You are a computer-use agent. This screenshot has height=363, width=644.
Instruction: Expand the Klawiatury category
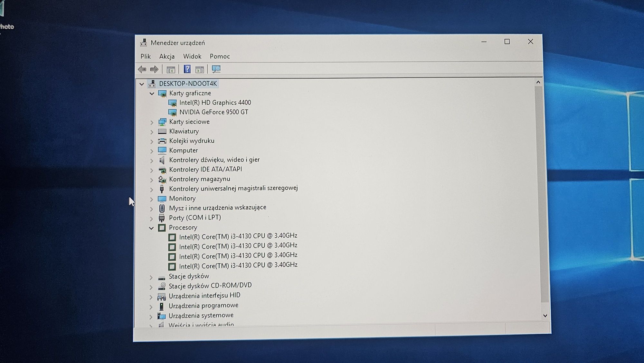point(152,132)
